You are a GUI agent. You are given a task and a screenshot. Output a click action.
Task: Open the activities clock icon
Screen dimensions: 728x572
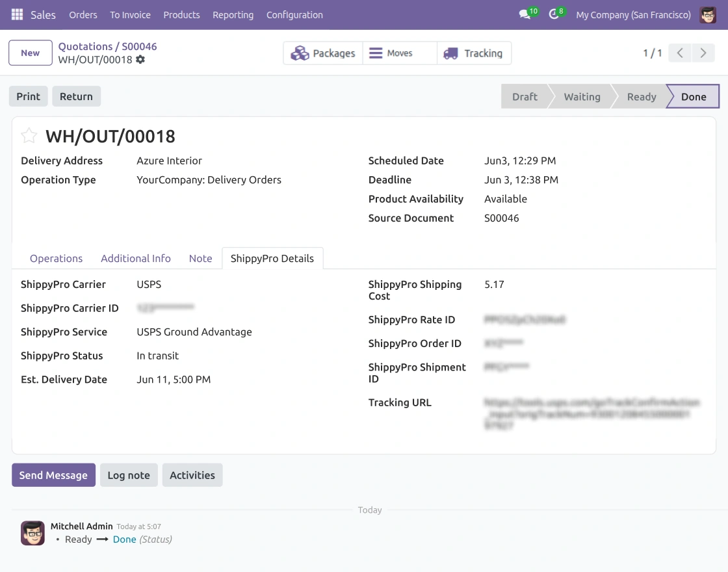point(553,14)
